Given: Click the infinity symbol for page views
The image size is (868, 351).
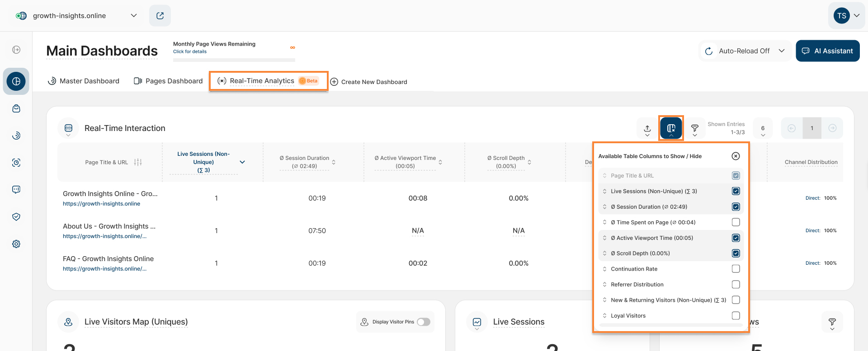Looking at the screenshot, I should [292, 47].
